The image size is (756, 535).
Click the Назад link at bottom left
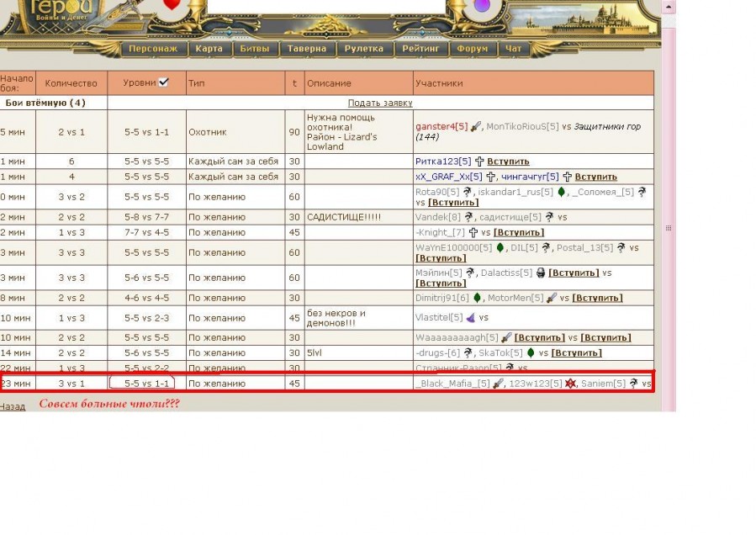pyautogui.click(x=12, y=406)
